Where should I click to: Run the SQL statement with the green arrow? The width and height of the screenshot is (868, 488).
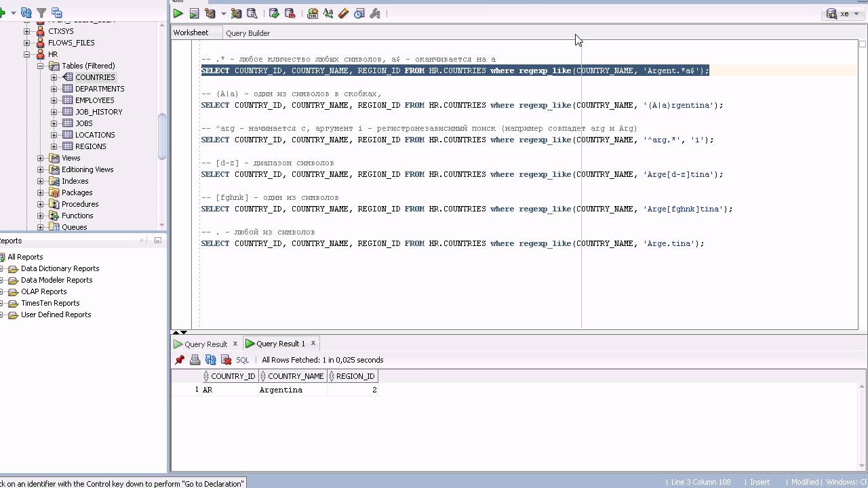click(x=178, y=13)
